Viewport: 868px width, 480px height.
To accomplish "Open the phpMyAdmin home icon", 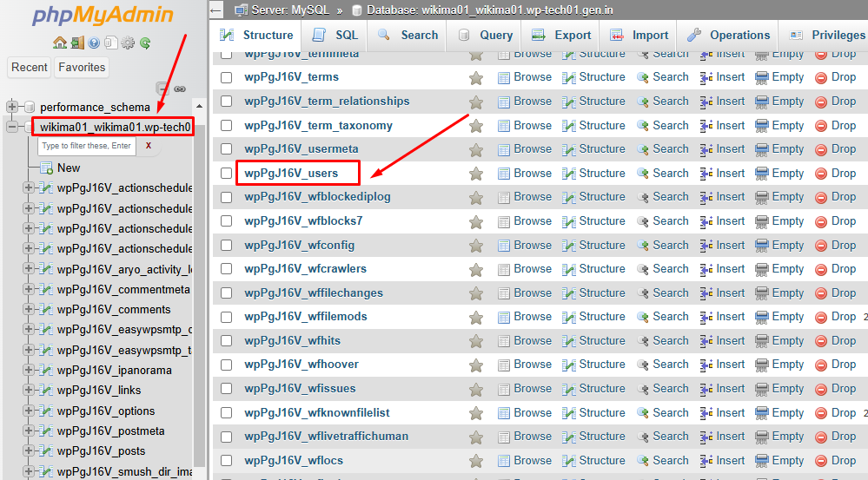I will coord(60,43).
